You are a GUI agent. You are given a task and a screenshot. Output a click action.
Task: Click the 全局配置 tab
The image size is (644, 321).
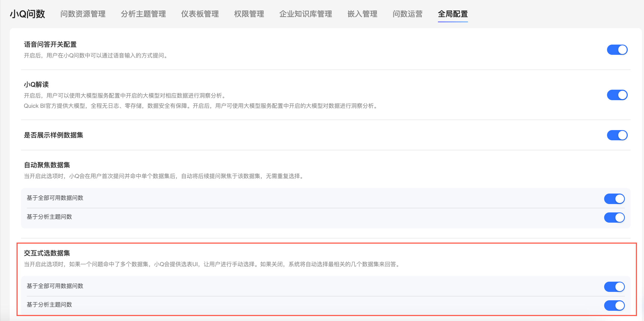point(453,14)
